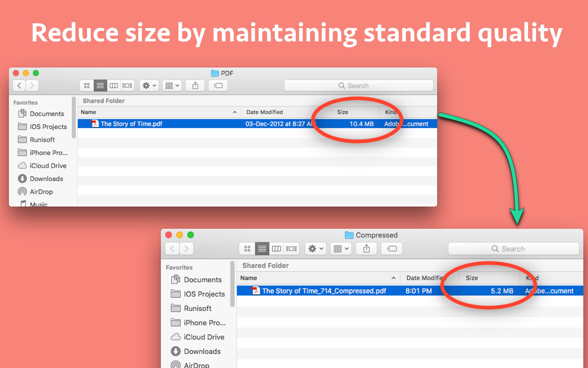Click the PDF window sidebar scrollbar
The height and width of the screenshot is (368, 588).
tap(73, 118)
